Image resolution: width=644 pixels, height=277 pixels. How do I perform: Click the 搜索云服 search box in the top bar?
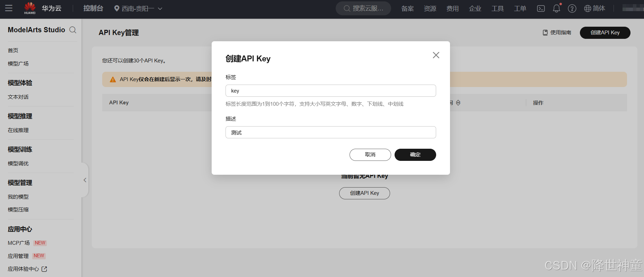click(363, 8)
